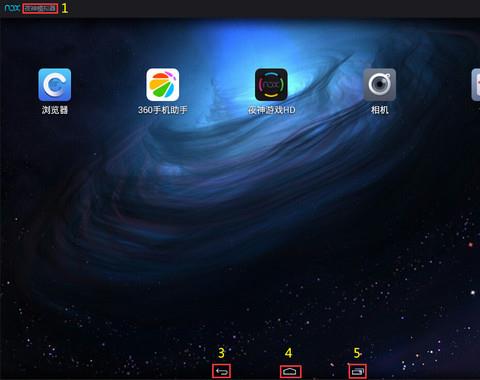Click the nox logo in title bar

[x=12, y=8]
